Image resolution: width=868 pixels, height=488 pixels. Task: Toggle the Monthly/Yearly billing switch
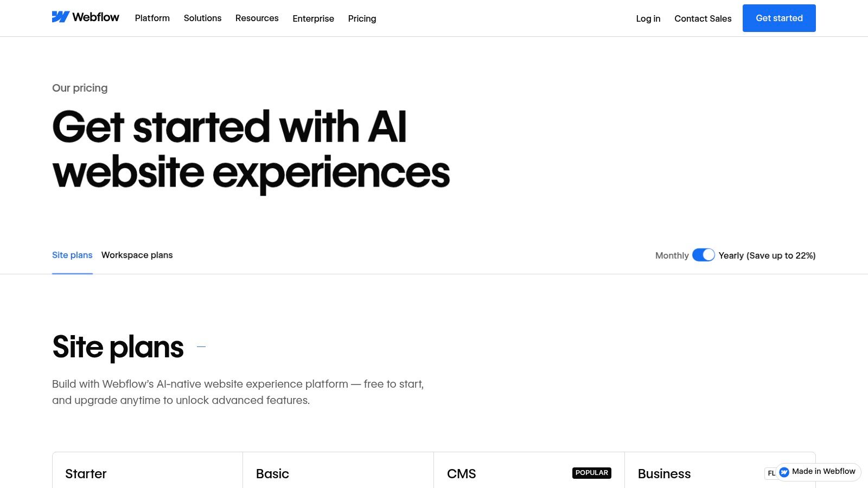(x=703, y=255)
